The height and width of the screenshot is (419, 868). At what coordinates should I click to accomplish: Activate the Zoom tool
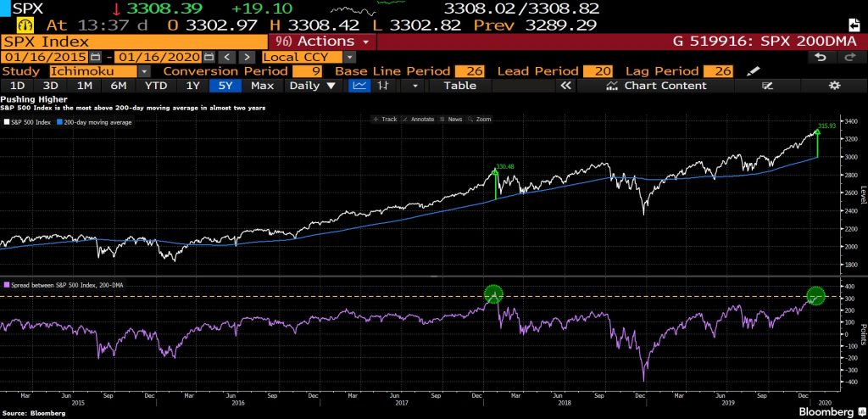point(480,119)
